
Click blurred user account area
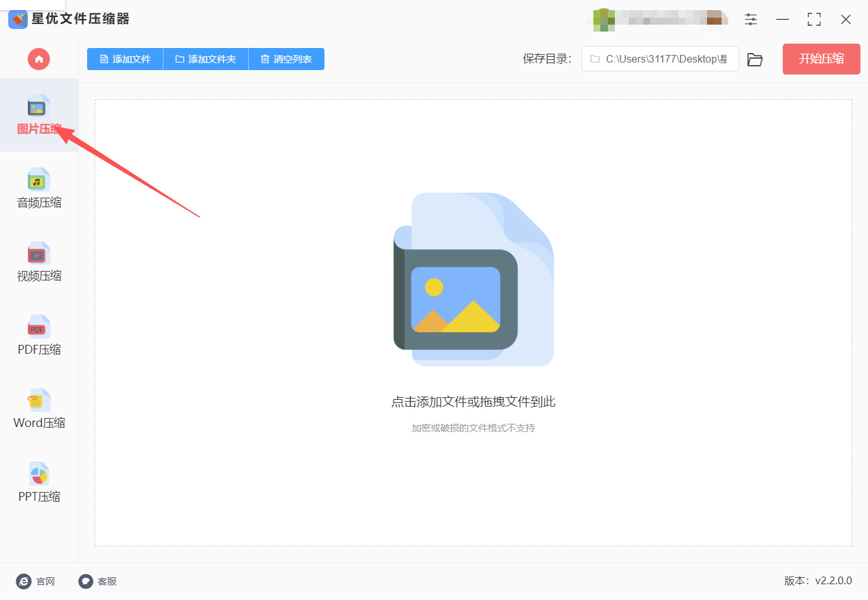657,20
